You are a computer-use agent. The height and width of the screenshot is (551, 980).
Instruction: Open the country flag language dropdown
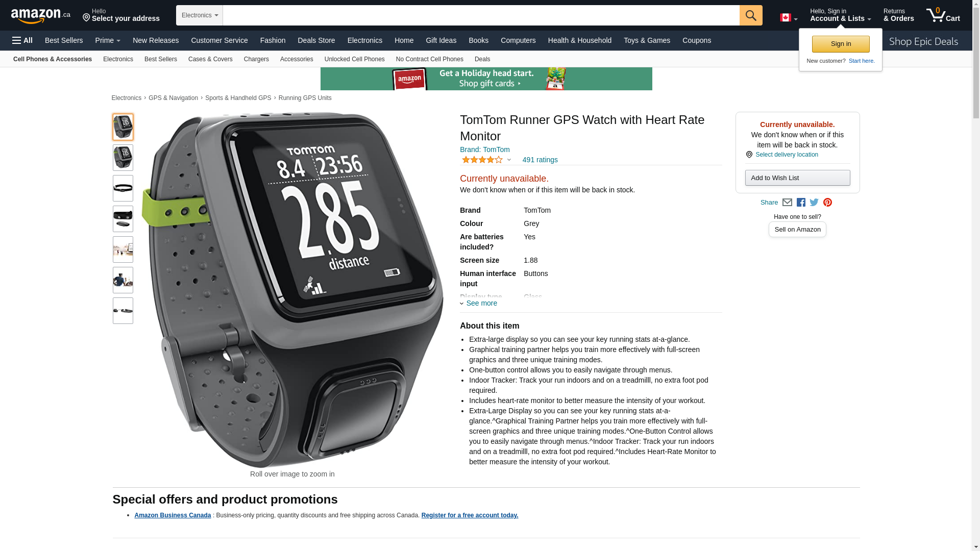click(x=789, y=18)
